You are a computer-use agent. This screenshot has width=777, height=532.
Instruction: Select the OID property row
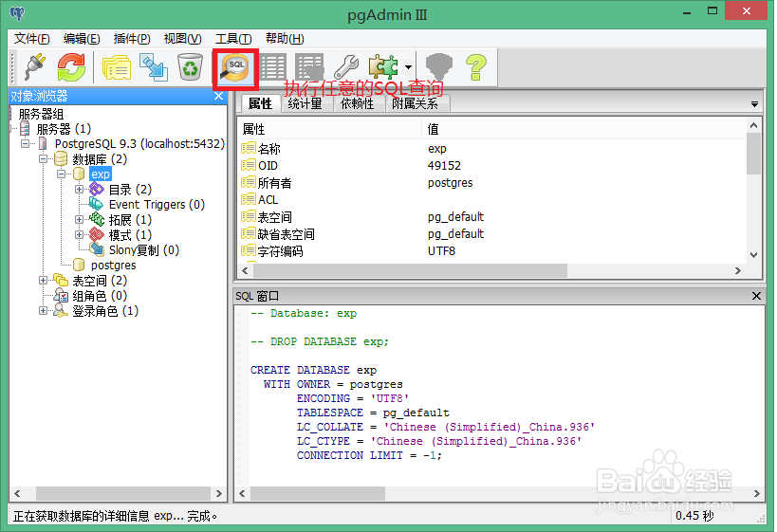click(491, 165)
